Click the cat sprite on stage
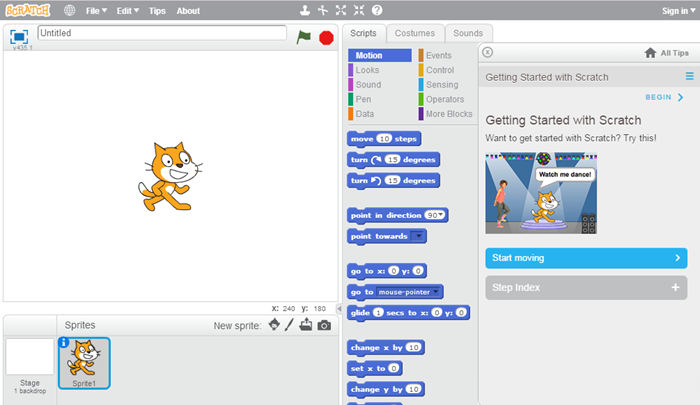700x405 pixels. 170,177
